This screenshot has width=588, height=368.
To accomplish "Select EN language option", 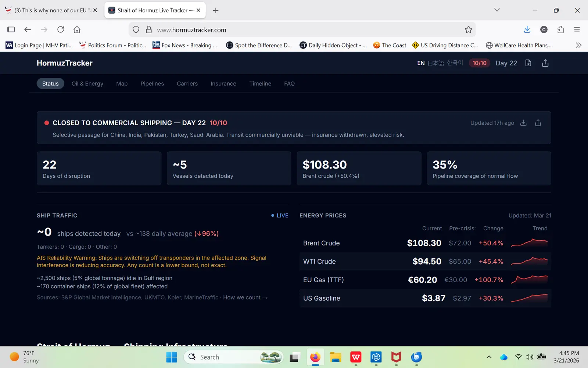I will coord(421,63).
